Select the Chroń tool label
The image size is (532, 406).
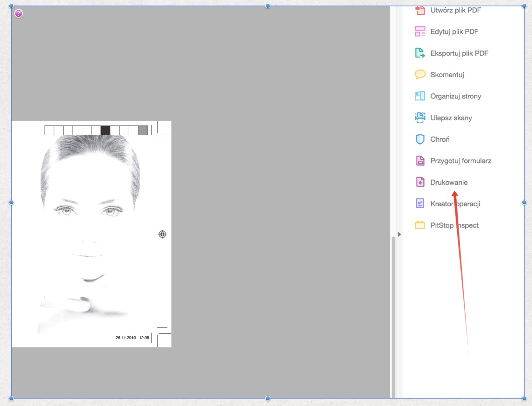[x=440, y=139]
